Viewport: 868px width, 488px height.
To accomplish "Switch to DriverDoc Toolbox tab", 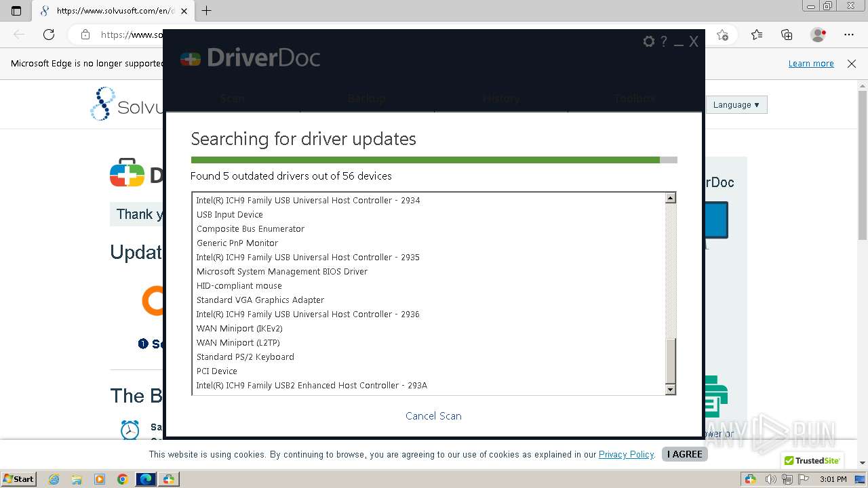I will (x=635, y=98).
